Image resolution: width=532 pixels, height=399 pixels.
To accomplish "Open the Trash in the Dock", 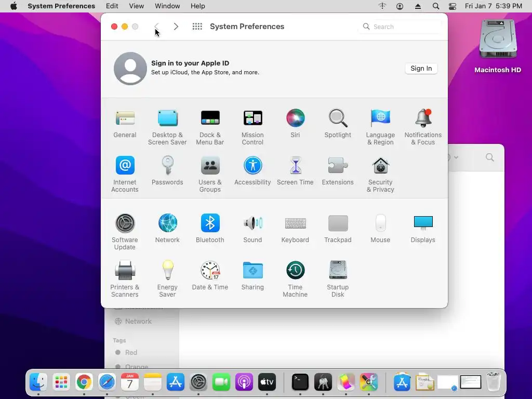I will coord(494,382).
